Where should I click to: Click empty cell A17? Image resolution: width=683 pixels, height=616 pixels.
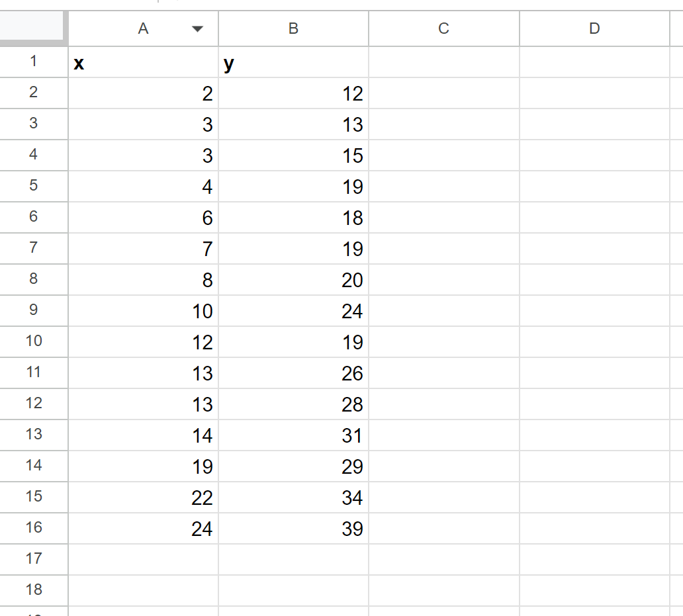tap(144, 559)
